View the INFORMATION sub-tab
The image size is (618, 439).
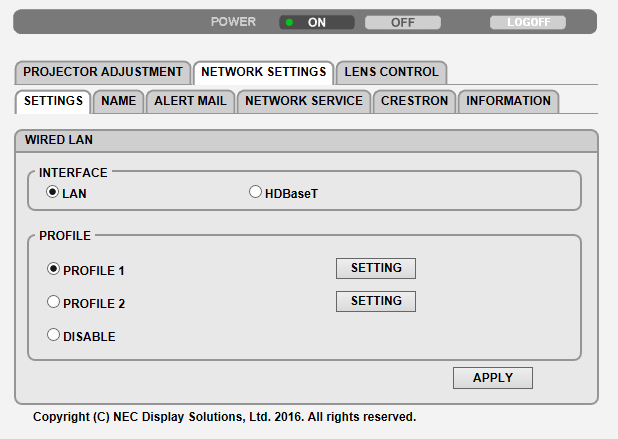(508, 101)
